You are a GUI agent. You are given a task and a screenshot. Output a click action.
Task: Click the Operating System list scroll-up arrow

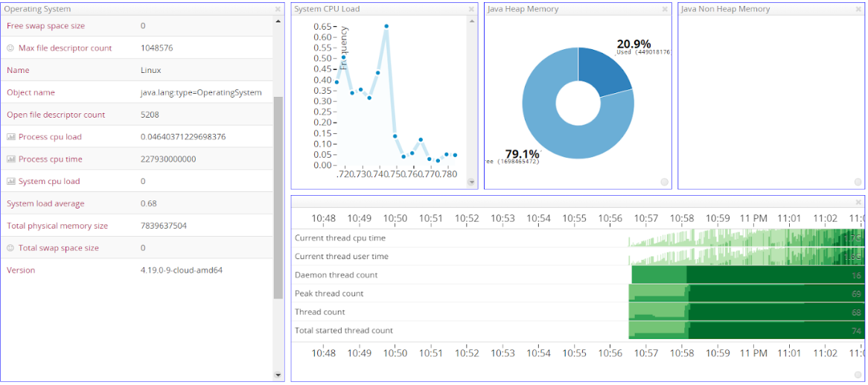(x=278, y=21)
